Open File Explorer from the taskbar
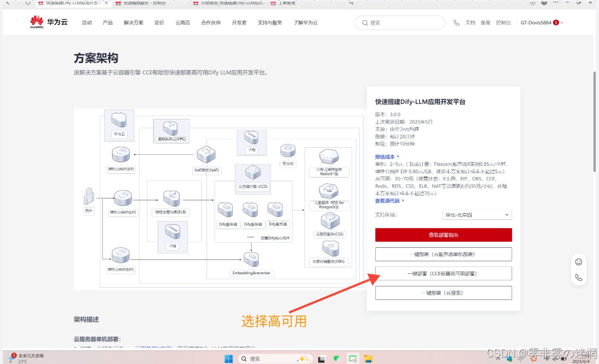 (x=368, y=359)
